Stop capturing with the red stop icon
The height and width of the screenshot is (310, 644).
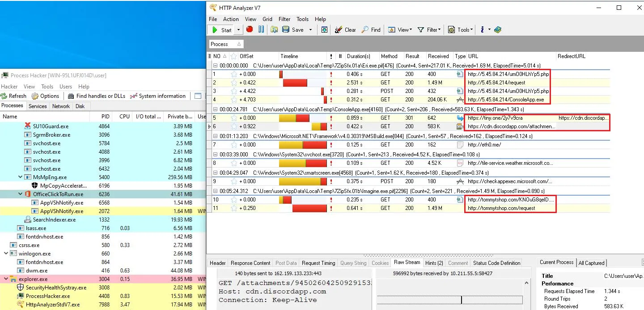250,29
